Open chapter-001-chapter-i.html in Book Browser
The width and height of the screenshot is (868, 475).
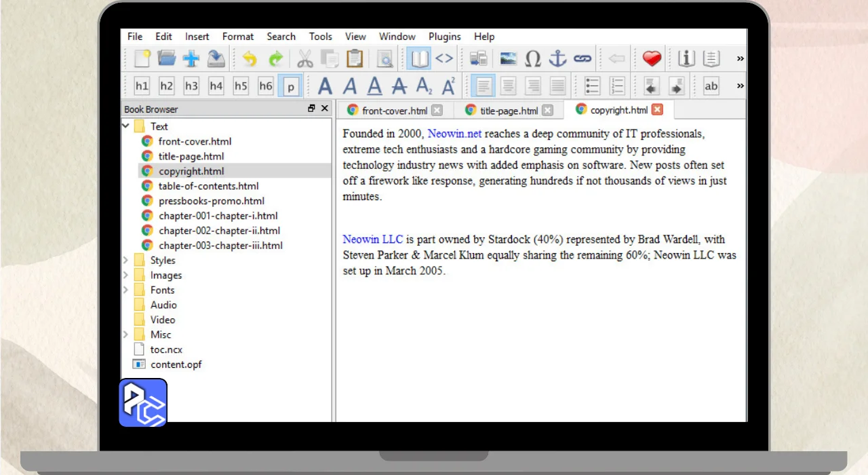[x=218, y=216]
